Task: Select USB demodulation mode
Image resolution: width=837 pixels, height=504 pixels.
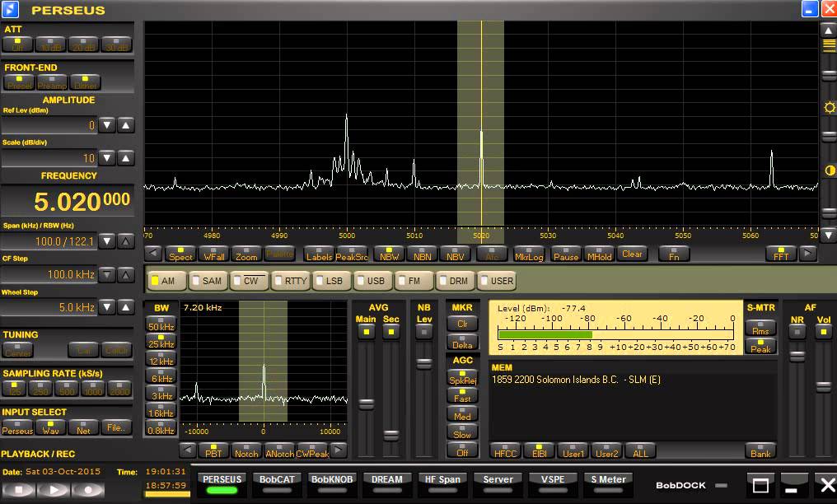Action: (372, 281)
